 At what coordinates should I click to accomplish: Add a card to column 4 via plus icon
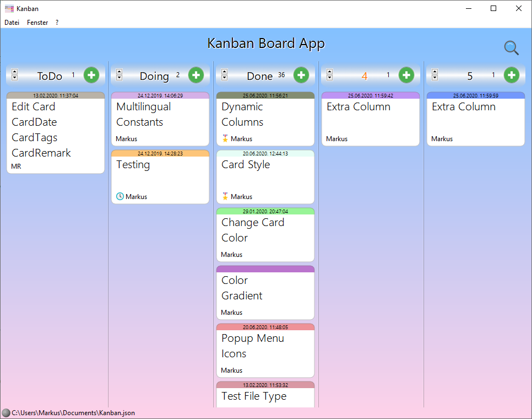click(406, 76)
